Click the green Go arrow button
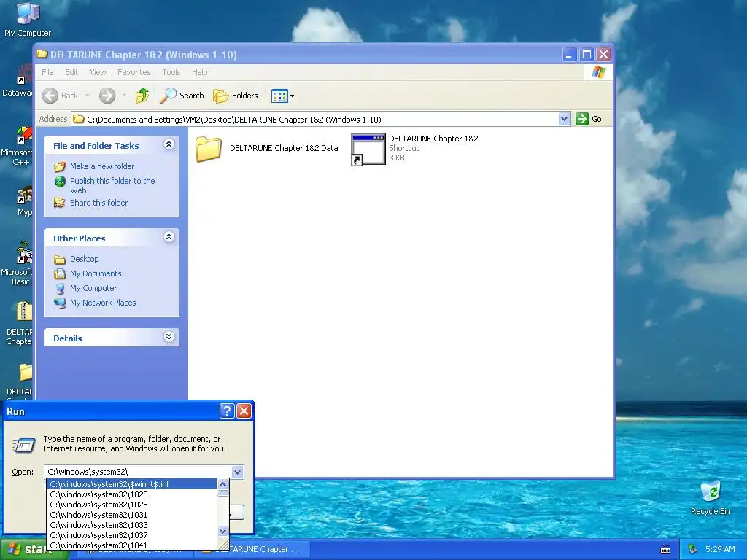 582,119
